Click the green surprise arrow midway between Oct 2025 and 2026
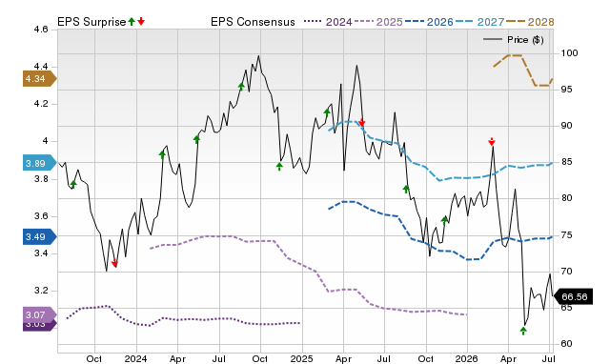 445,220
